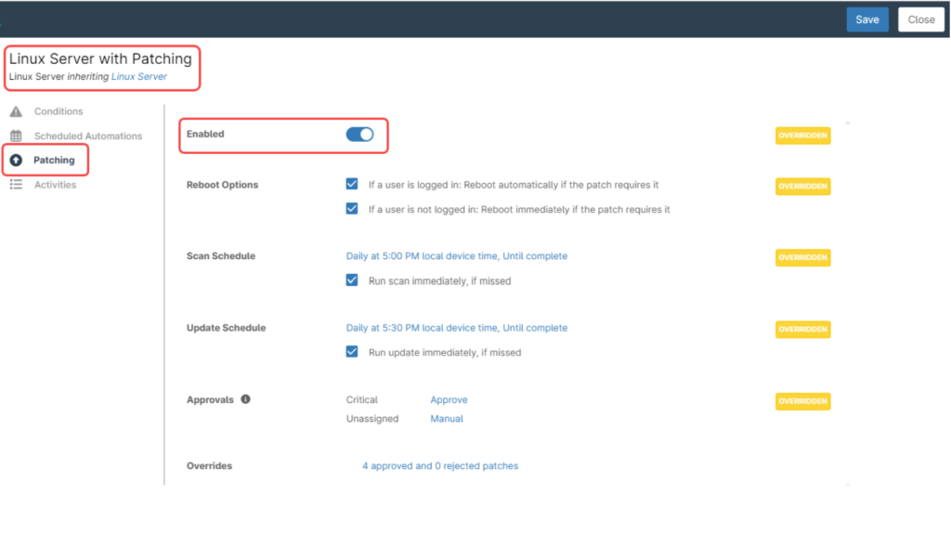The image size is (951, 560).
Task: Click the Conditions warning triangle icon
Action: (x=16, y=111)
